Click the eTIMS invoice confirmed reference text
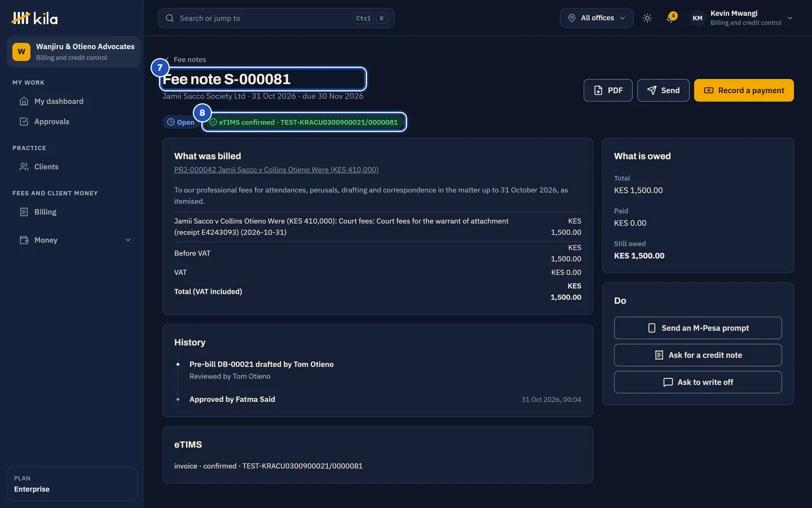 point(268,466)
